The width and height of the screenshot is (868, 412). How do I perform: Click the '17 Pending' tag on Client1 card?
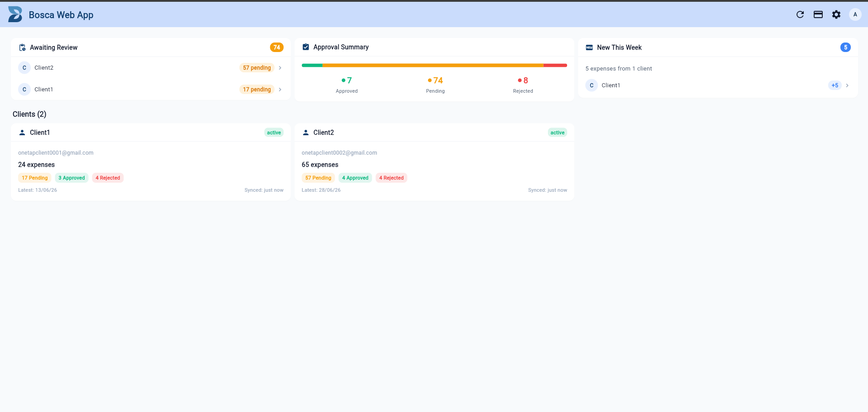35,178
